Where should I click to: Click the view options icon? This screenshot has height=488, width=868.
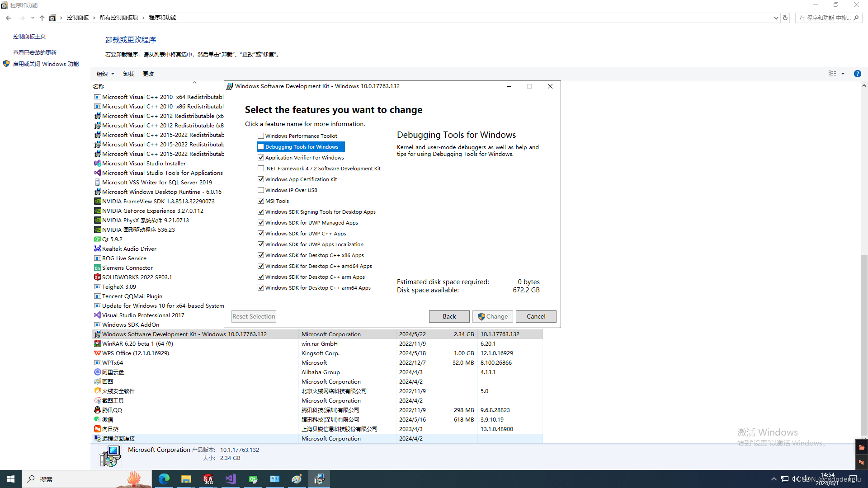(832, 74)
